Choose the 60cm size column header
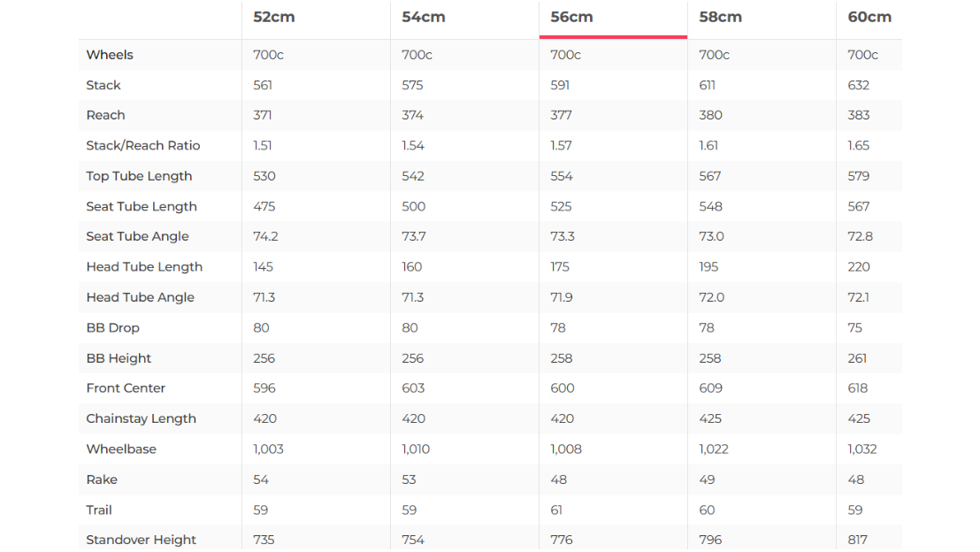Image resolution: width=980 pixels, height=552 pixels. click(x=869, y=18)
